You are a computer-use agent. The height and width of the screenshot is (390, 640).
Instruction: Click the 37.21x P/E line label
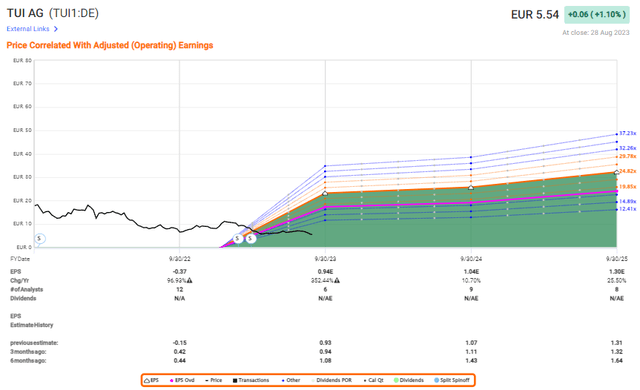(627, 133)
